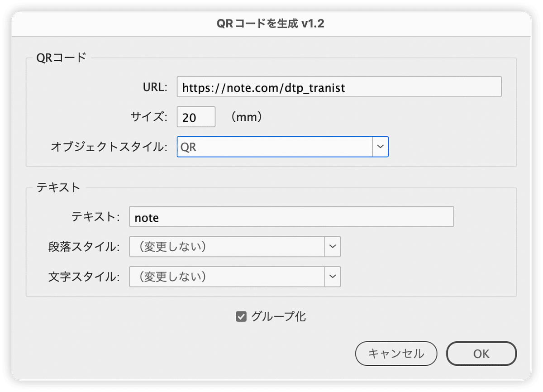Open the 段落スタイル combo showing（変更しない）
Viewport: 543px width, 392px height.
click(x=226, y=247)
